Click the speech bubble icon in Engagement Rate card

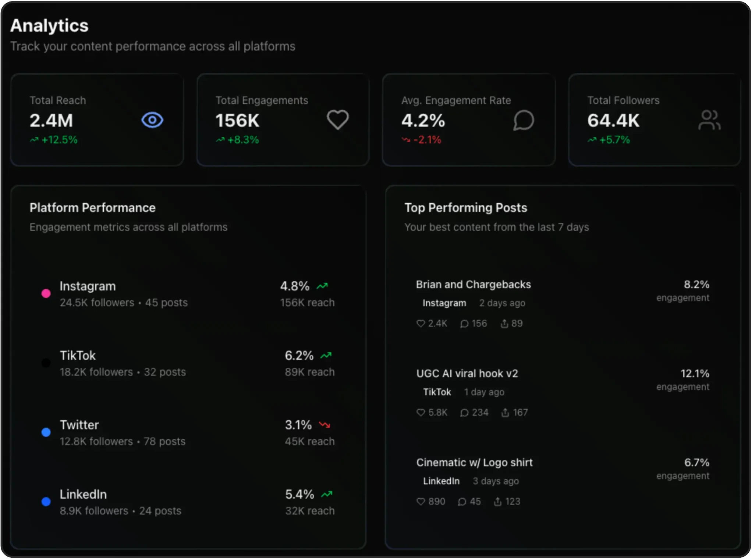tap(524, 120)
